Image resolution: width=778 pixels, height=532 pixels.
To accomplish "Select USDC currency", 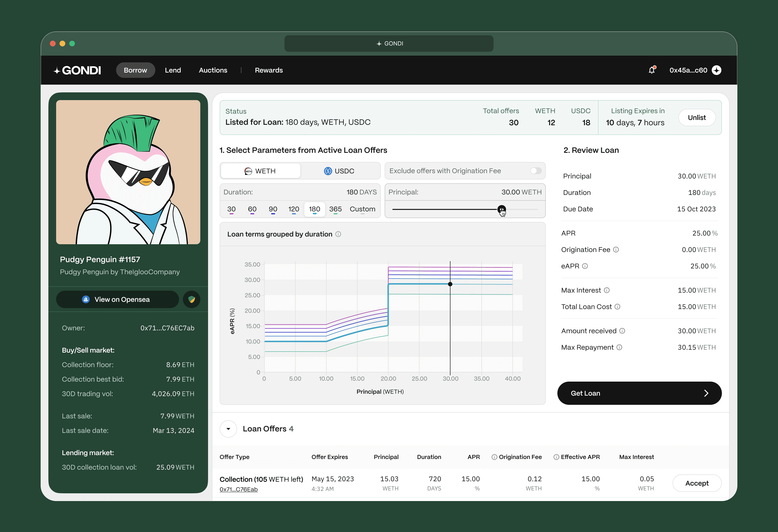I will 339,171.
